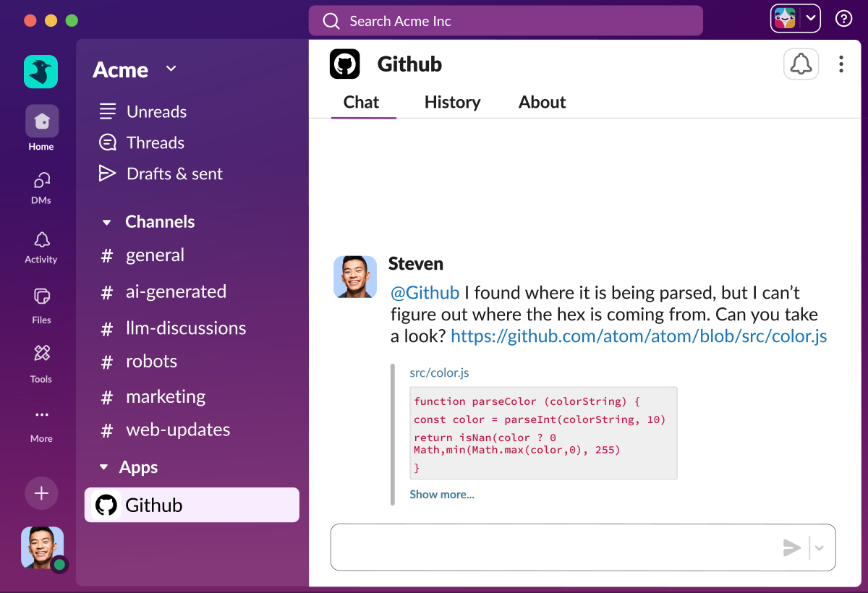Toggle notifications with the bell button
Image resolution: width=868 pixels, height=593 pixels.
click(801, 64)
